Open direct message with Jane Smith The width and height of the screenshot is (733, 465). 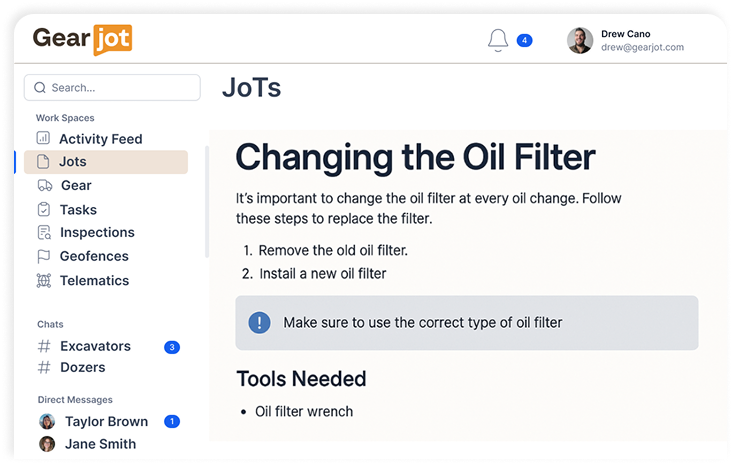point(100,444)
